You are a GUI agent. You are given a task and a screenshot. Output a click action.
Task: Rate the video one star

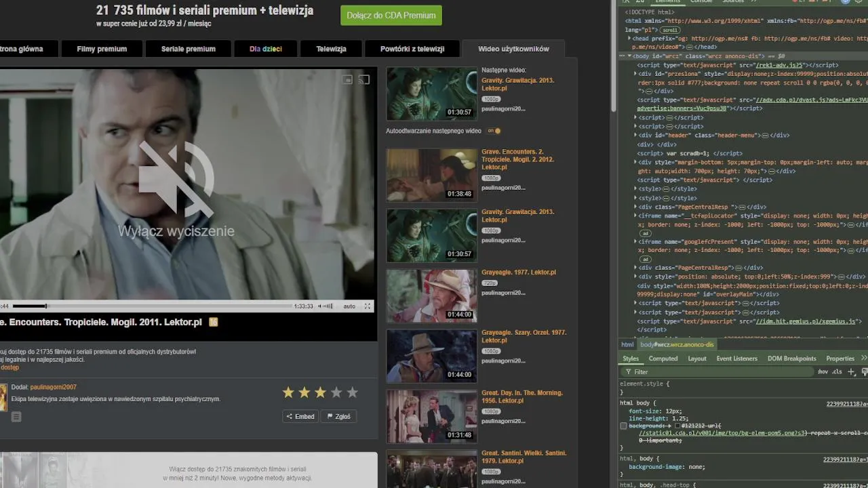pos(288,392)
